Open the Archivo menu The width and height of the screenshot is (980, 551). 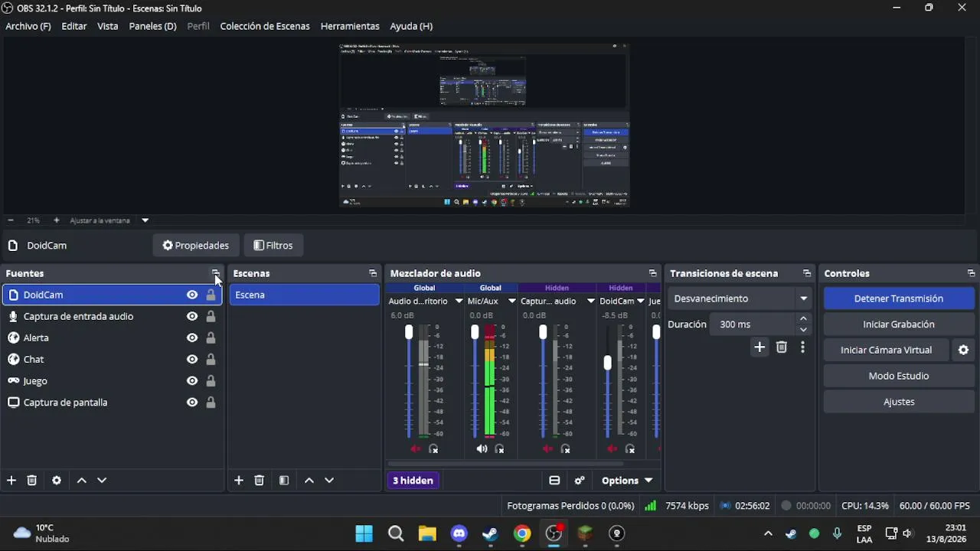(28, 26)
